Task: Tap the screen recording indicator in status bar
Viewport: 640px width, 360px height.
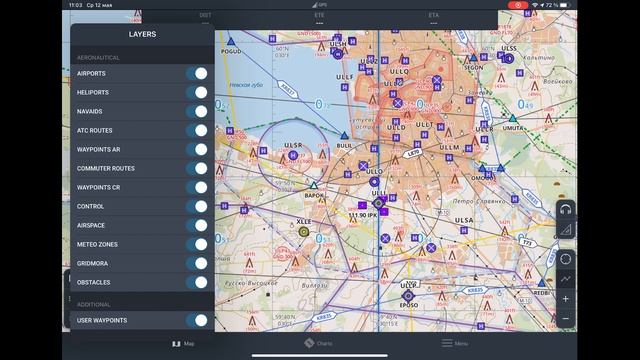Action: tap(518, 5)
